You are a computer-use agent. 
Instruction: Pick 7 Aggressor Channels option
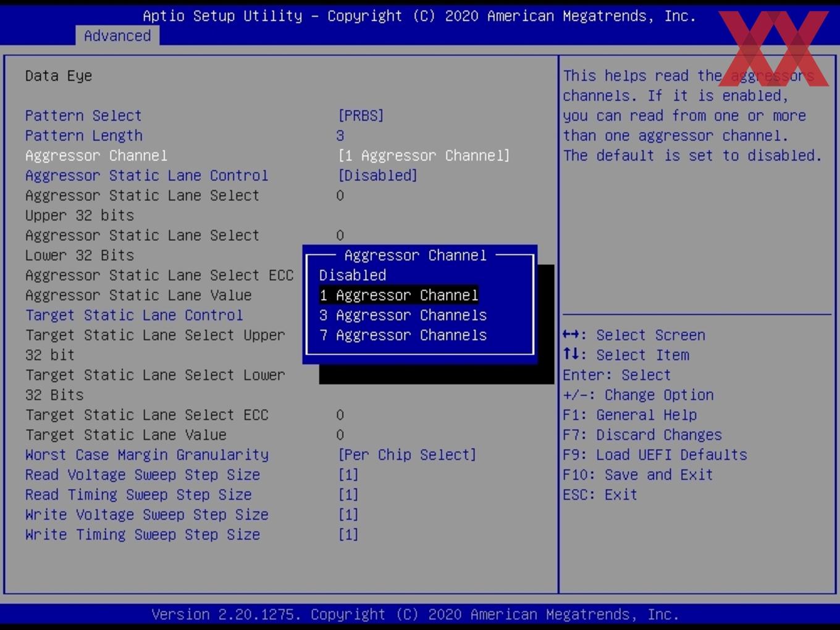click(403, 335)
